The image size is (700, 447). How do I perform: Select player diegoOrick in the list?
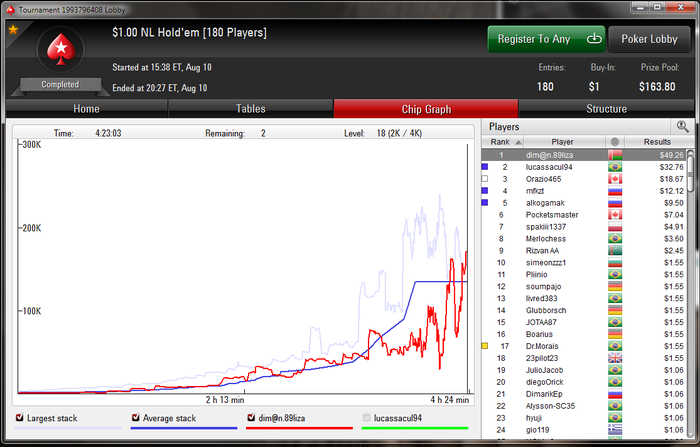(x=583, y=382)
